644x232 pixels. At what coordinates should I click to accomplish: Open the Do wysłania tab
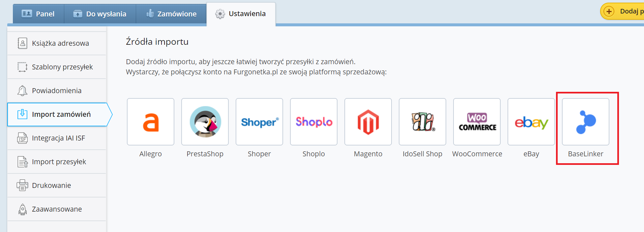tap(100, 14)
